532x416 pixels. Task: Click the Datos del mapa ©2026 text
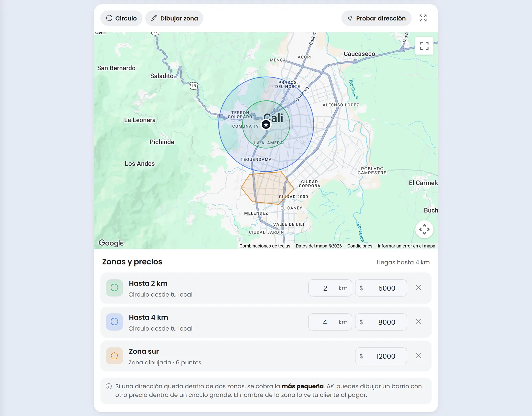tap(319, 246)
